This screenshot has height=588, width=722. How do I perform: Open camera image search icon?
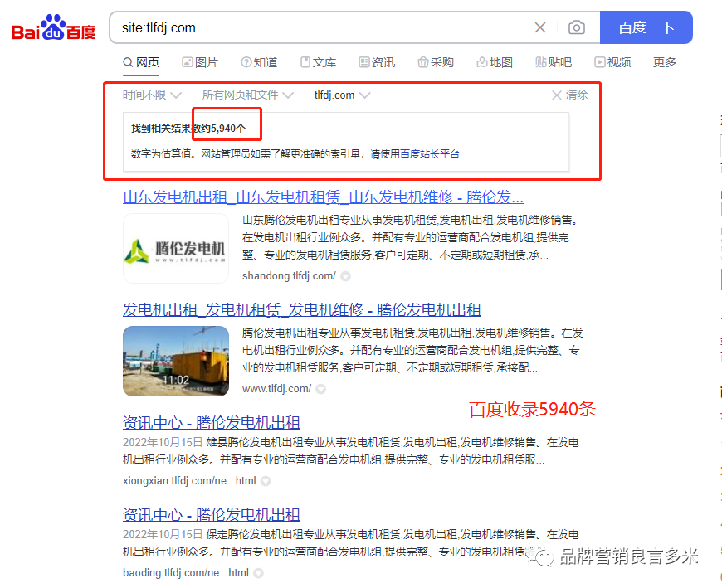tap(577, 27)
